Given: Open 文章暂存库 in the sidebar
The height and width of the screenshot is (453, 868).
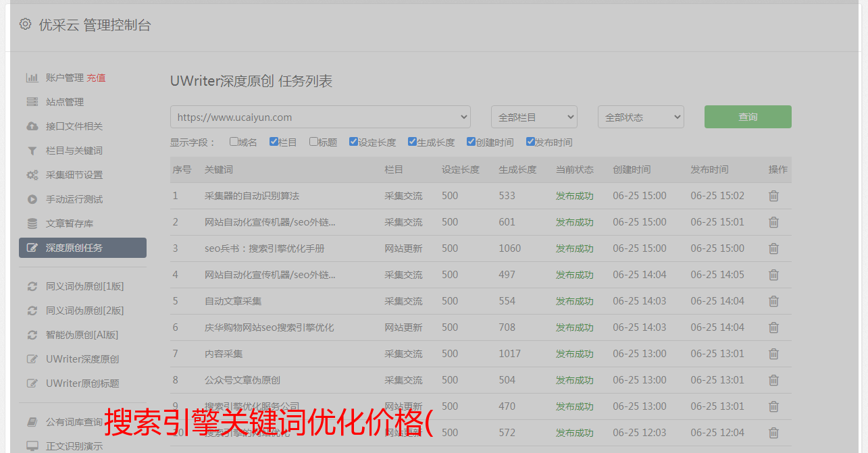Looking at the screenshot, I should coord(70,223).
